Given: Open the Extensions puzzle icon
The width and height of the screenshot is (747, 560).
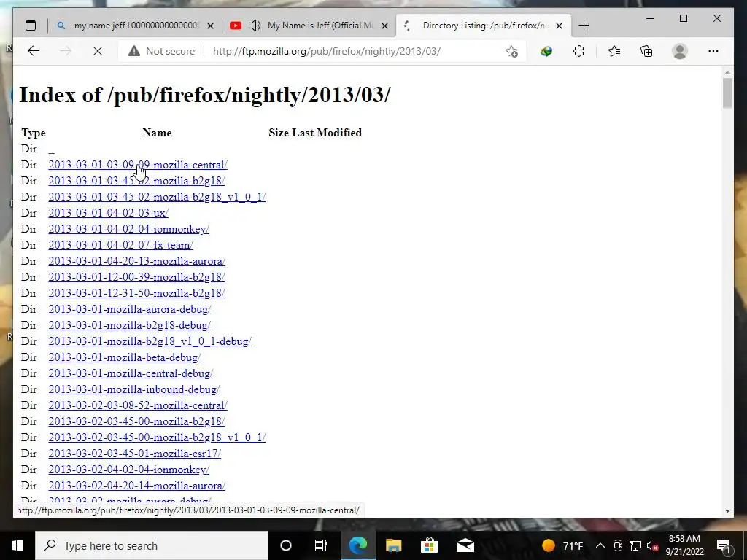Looking at the screenshot, I should [578, 51].
